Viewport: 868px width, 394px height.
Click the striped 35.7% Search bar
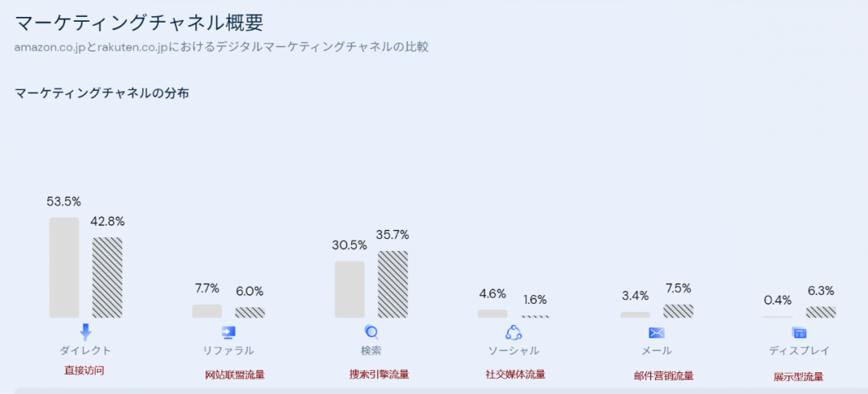tap(393, 284)
